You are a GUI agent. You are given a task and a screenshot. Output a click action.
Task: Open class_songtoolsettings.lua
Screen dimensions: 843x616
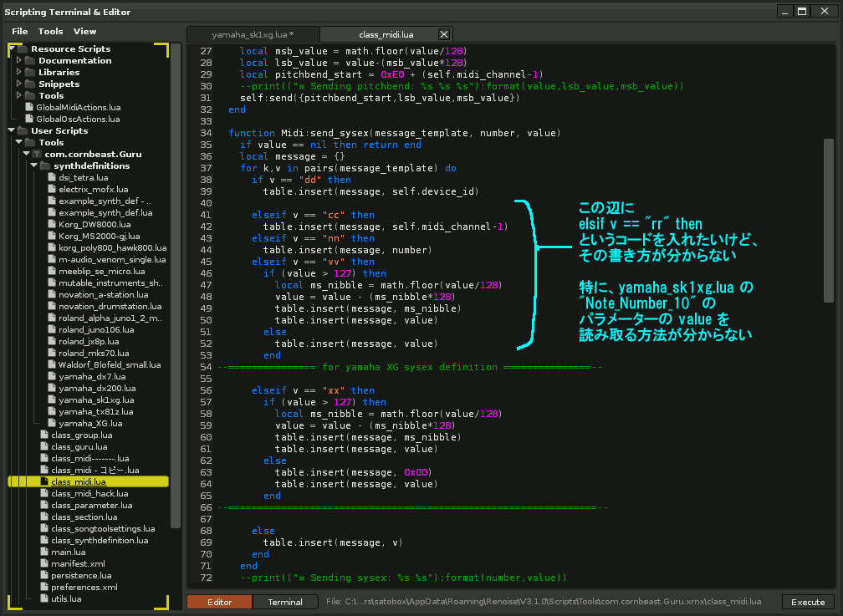pyautogui.click(x=103, y=529)
